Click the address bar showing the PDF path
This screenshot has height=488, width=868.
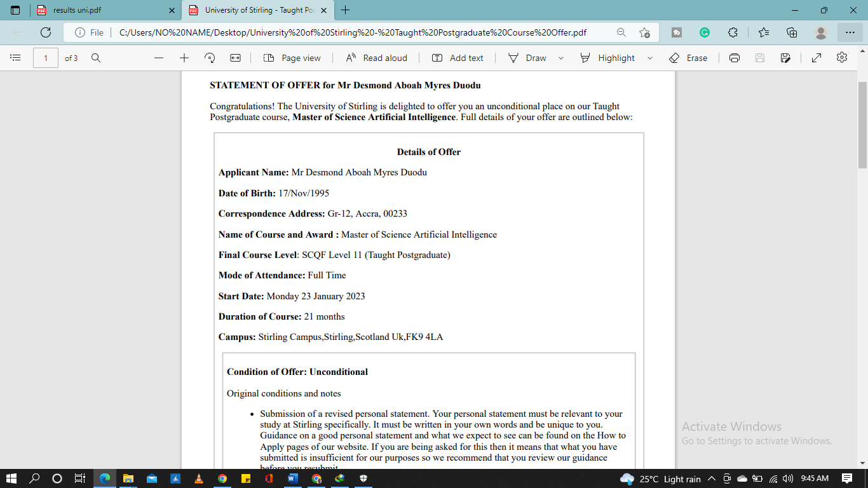[353, 32]
